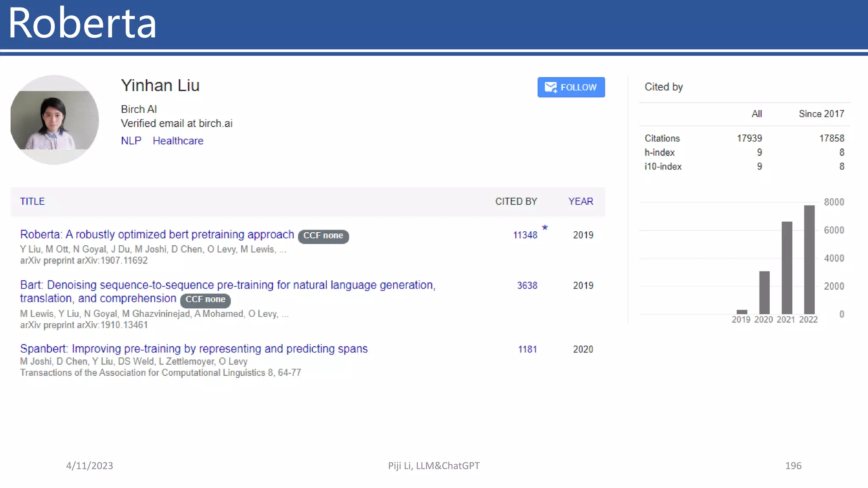This screenshot has height=488, width=868.
Task: Click the 2021 citations bar
Action: tap(787, 267)
